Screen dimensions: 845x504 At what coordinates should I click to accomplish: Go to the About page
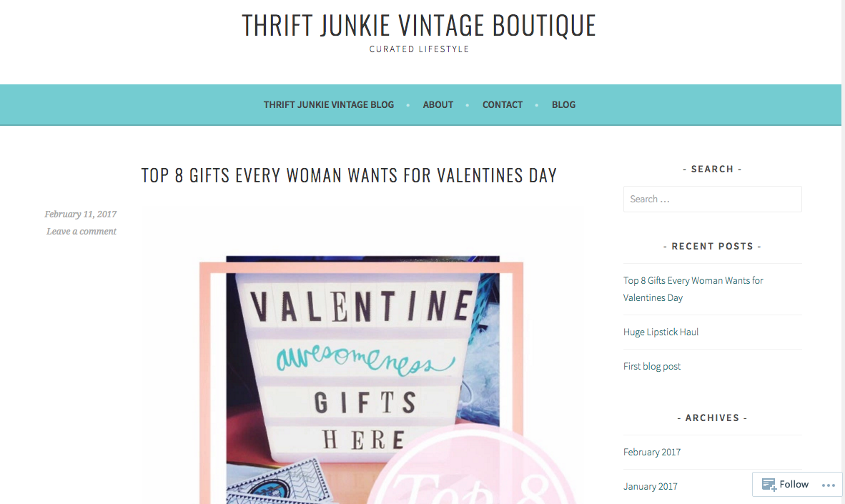coord(438,104)
